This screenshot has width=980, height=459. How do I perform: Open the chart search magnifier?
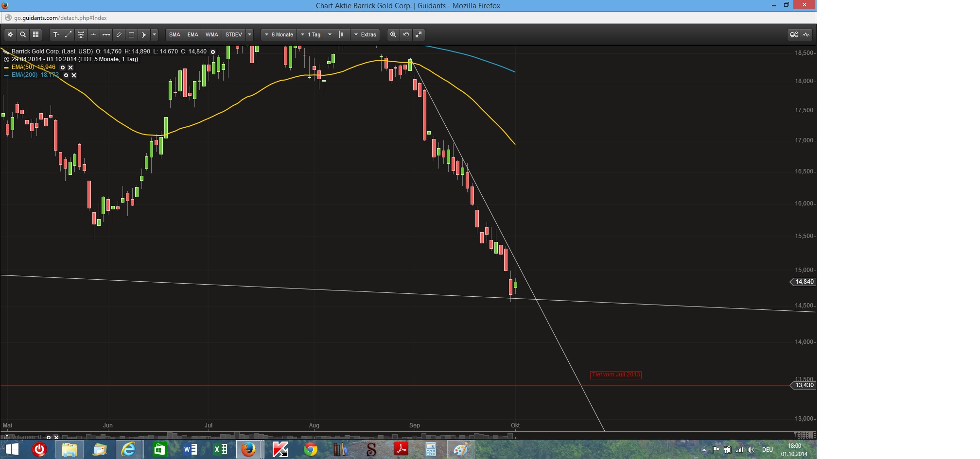click(x=22, y=34)
